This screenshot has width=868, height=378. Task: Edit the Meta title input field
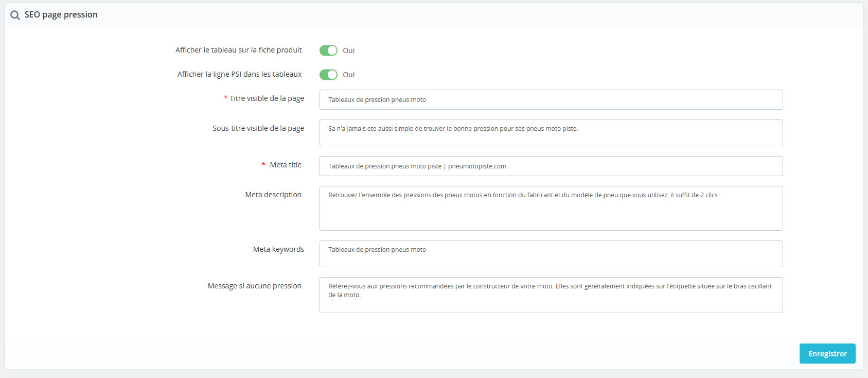pos(551,166)
